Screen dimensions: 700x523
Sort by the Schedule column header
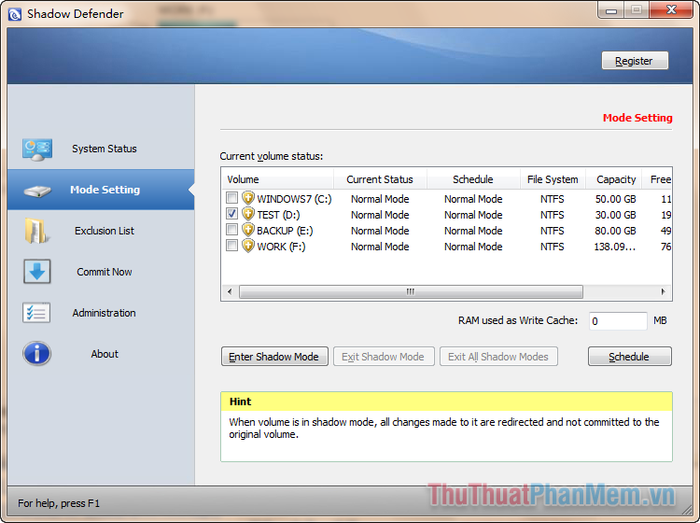coord(473,179)
